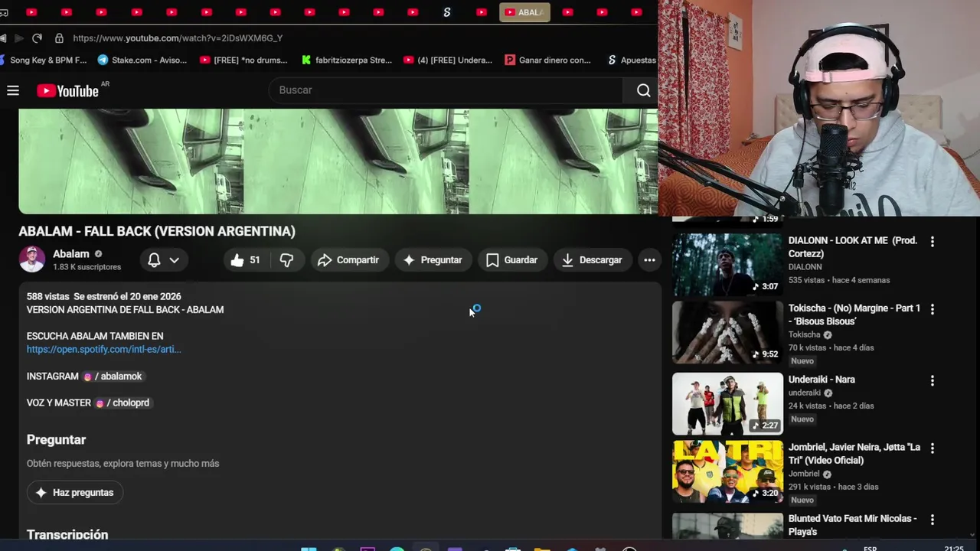Image resolution: width=980 pixels, height=551 pixels.
Task: Open Ganar dinero con... bookmark
Action: coord(548,60)
